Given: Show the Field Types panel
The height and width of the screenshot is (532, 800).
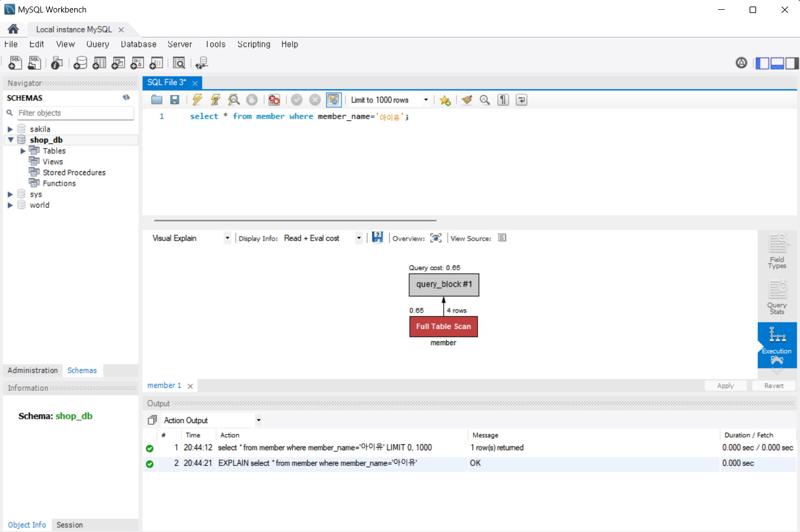Looking at the screenshot, I should tap(777, 251).
